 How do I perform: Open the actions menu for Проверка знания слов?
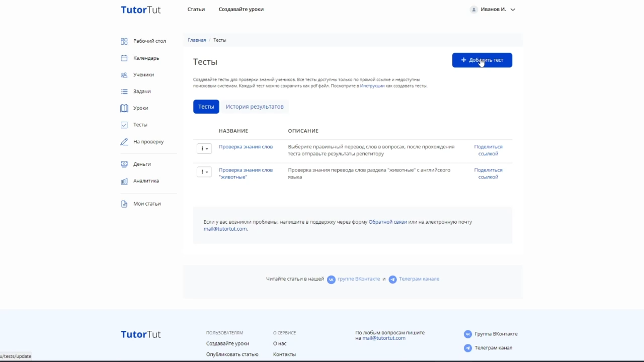(x=204, y=148)
